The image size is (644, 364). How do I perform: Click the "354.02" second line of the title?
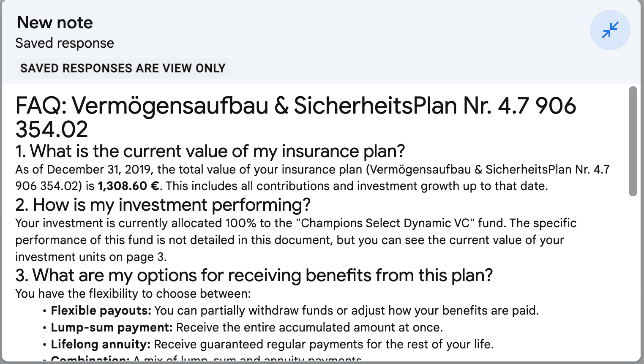coord(52,129)
